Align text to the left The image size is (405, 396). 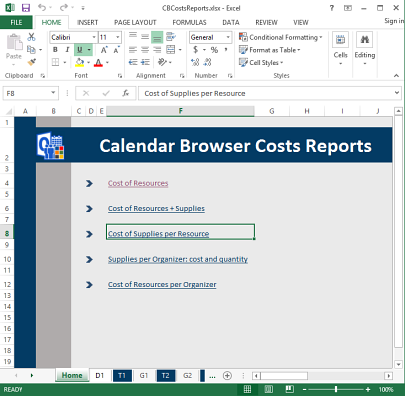pyautogui.click(x=133, y=50)
